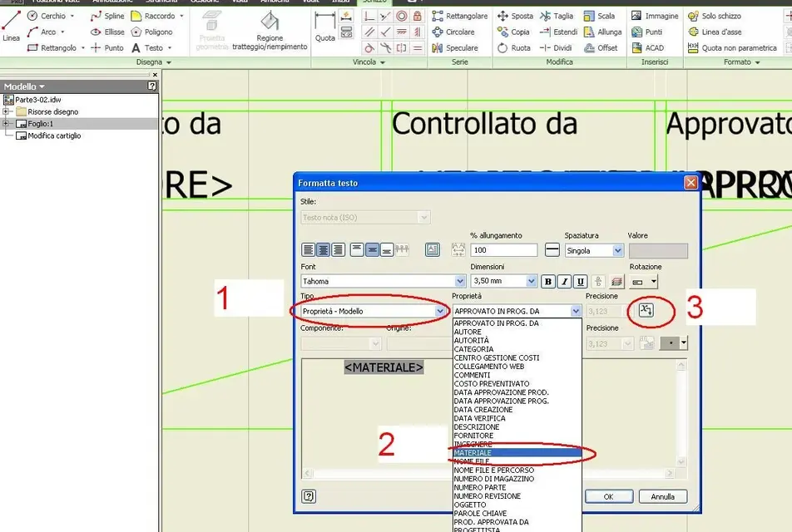The width and height of the screenshot is (792, 532).
Task: Choose MATERIALE from property list
Action: (x=517, y=453)
